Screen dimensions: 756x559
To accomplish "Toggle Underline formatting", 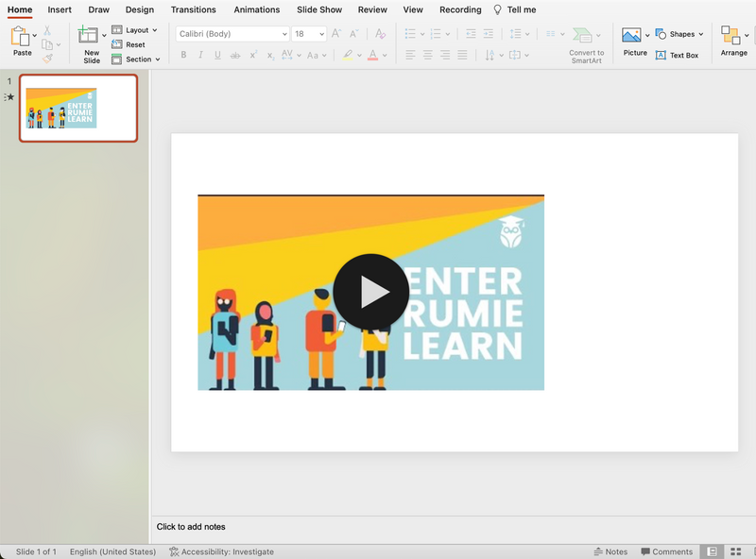I will click(x=218, y=55).
